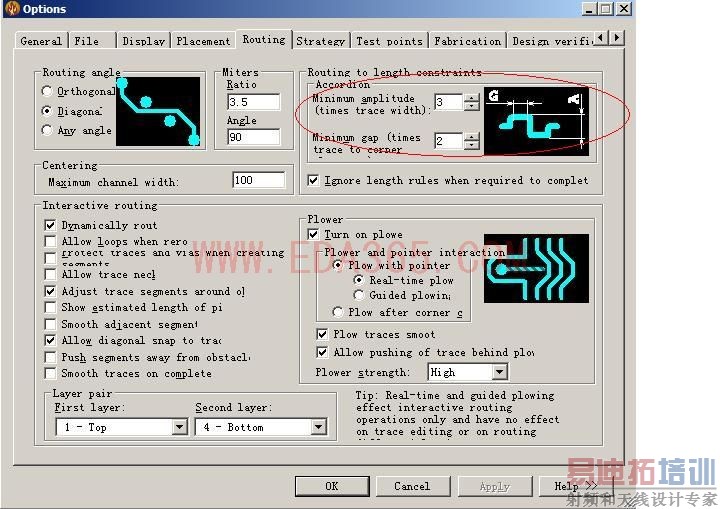This screenshot has height=509, width=720.
Task: Open the Display tab
Action: pos(143,41)
